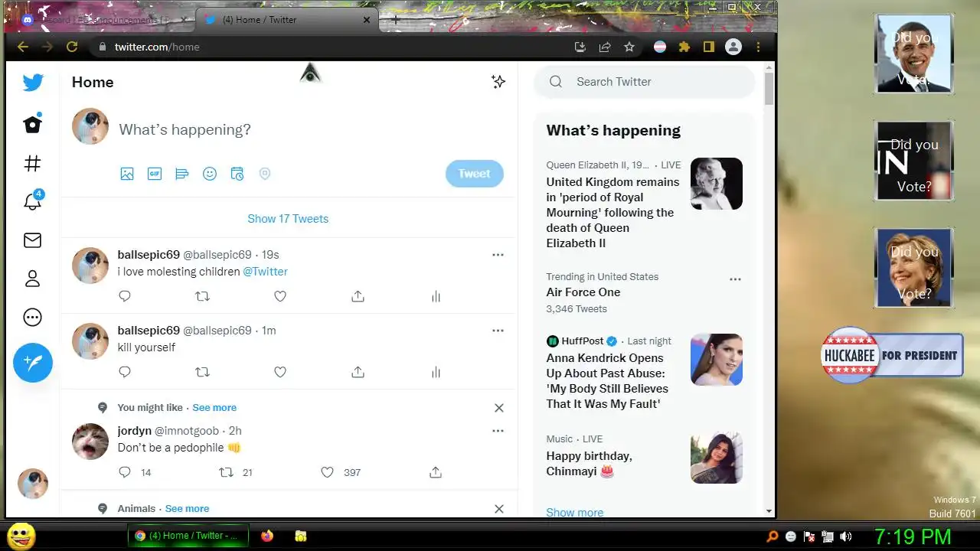Close the Home / Twitter tab

click(367, 20)
